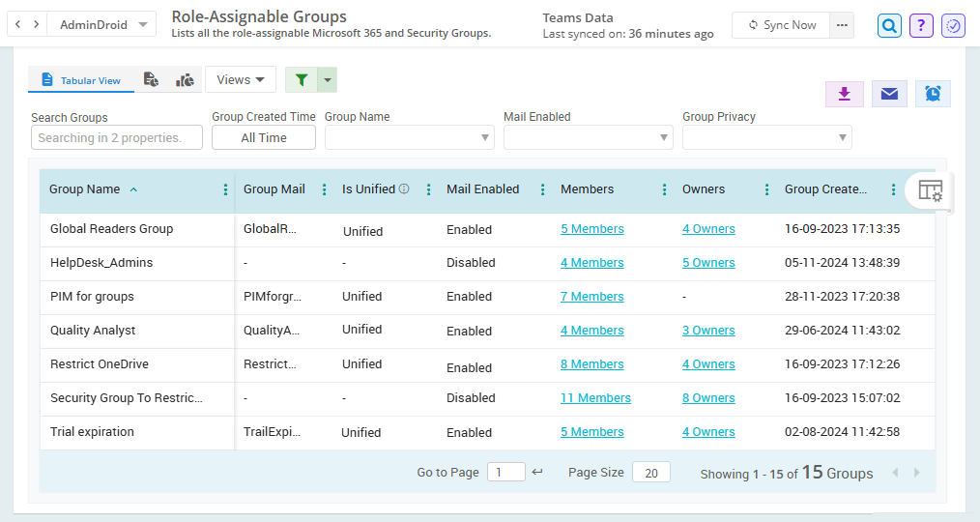Click the email report envelope icon
The height and width of the screenshot is (522, 980).
[889, 94]
